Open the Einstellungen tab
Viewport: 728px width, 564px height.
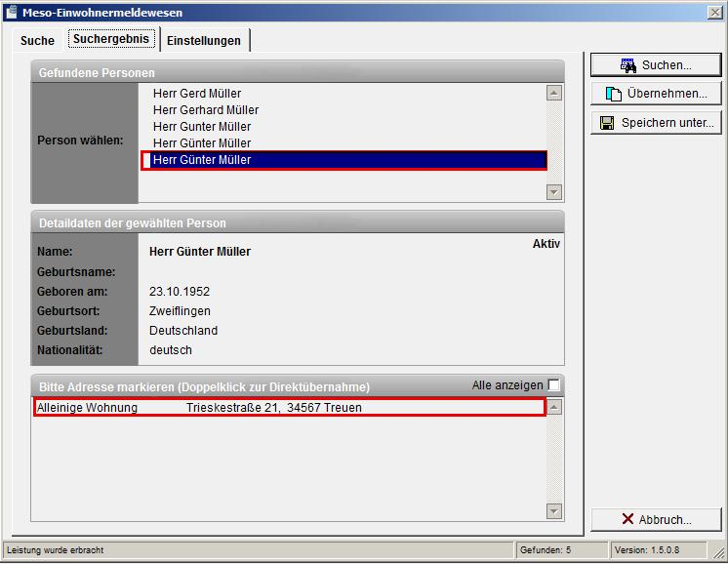(203, 41)
